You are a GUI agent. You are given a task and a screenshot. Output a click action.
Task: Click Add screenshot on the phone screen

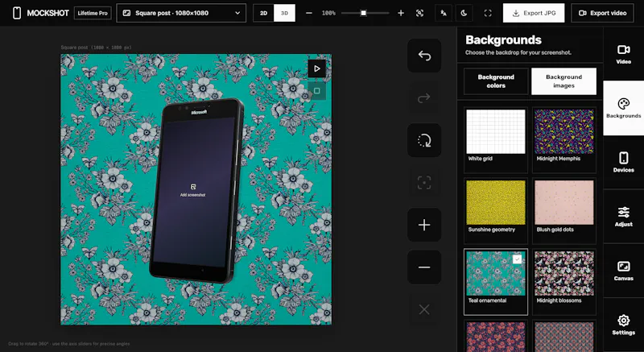point(192,191)
